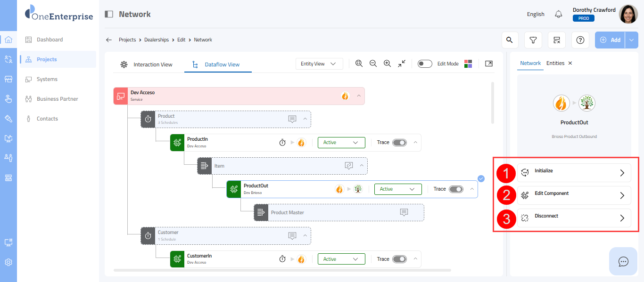This screenshot has width=644, height=282.
Task: Toggle Trace for ProductIn
Action: tap(399, 142)
